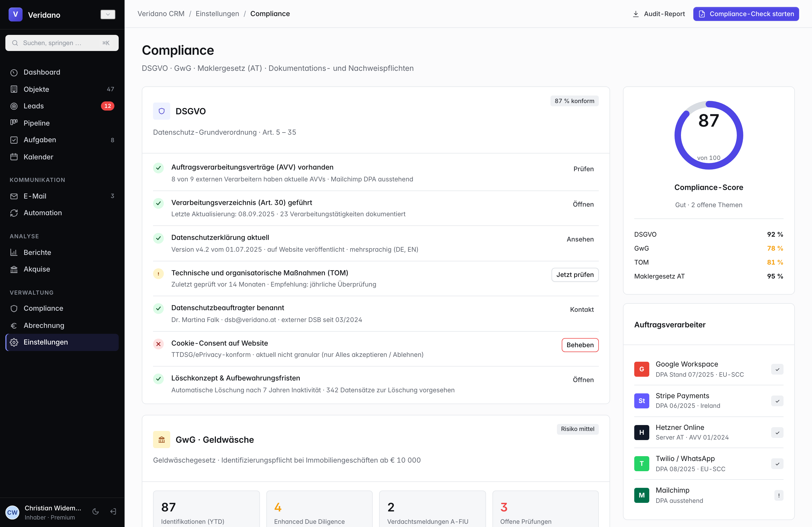812x527 pixels.
Task: Download the Audit-Report
Action: click(659, 14)
